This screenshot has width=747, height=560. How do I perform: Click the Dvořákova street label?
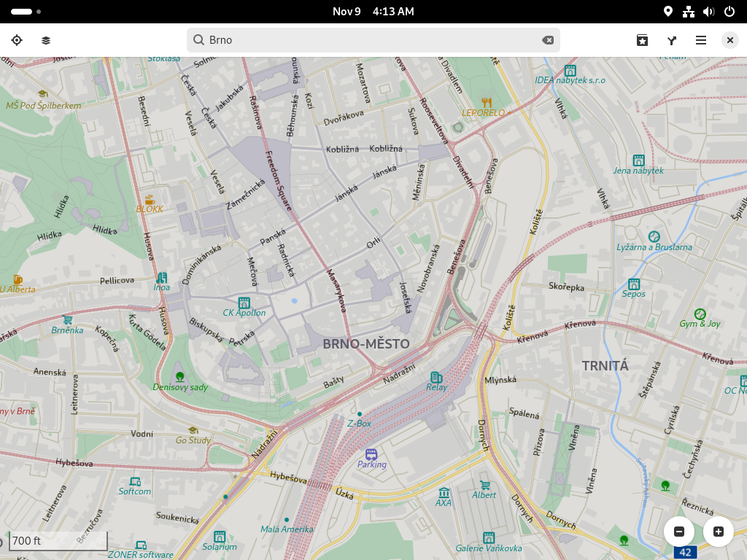tap(344, 117)
